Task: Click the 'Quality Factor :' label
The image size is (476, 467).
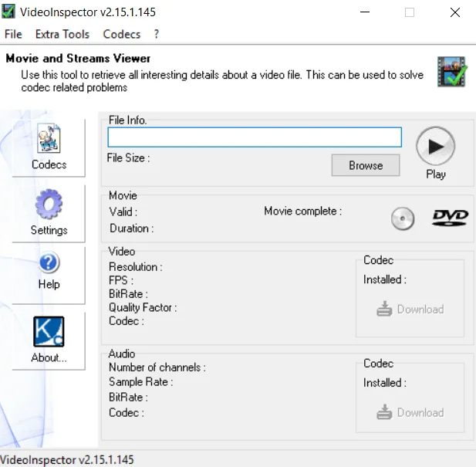Action: (x=143, y=307)
